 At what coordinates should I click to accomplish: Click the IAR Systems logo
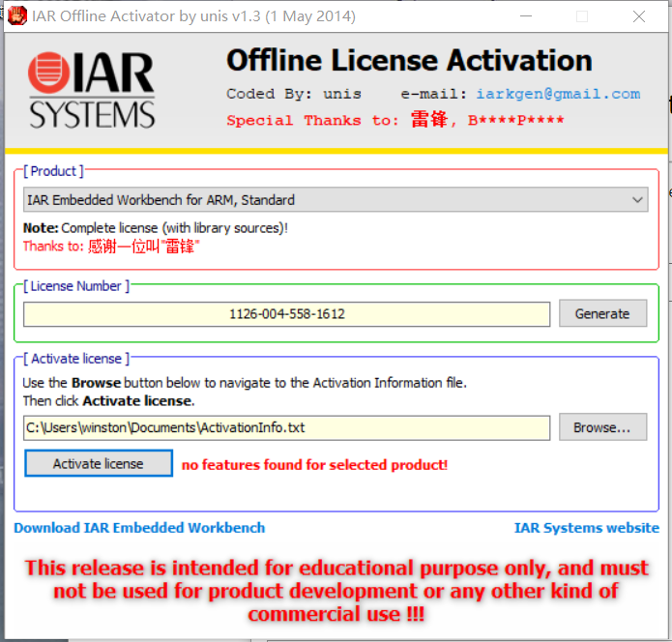click(92, 91)
